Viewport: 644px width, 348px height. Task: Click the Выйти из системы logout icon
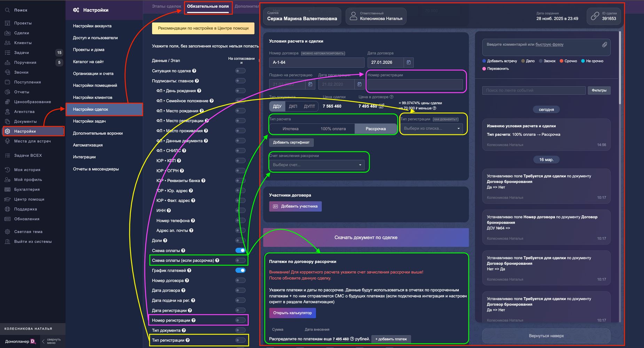(7, 242)
